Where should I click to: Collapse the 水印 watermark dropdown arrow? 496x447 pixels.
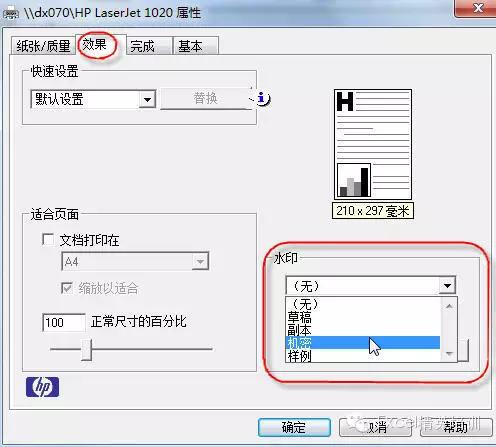pos(447,285)
